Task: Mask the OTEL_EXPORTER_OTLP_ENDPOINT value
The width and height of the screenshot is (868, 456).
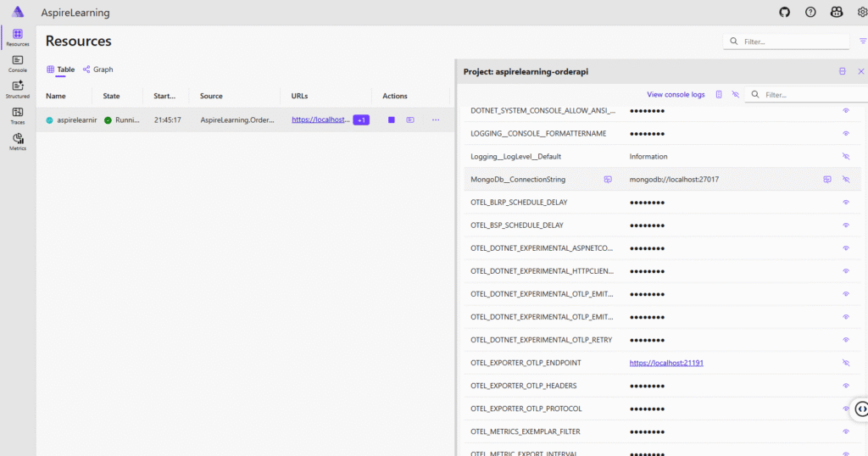Action: [x=846, y=363]
